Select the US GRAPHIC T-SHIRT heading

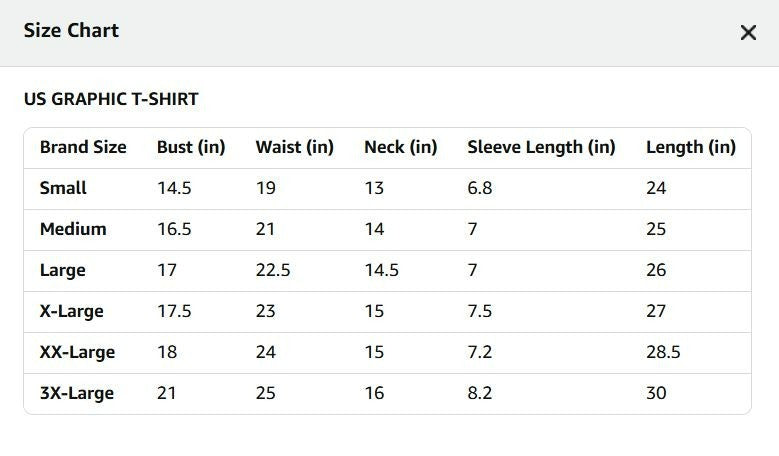click(x=111, y=99)
